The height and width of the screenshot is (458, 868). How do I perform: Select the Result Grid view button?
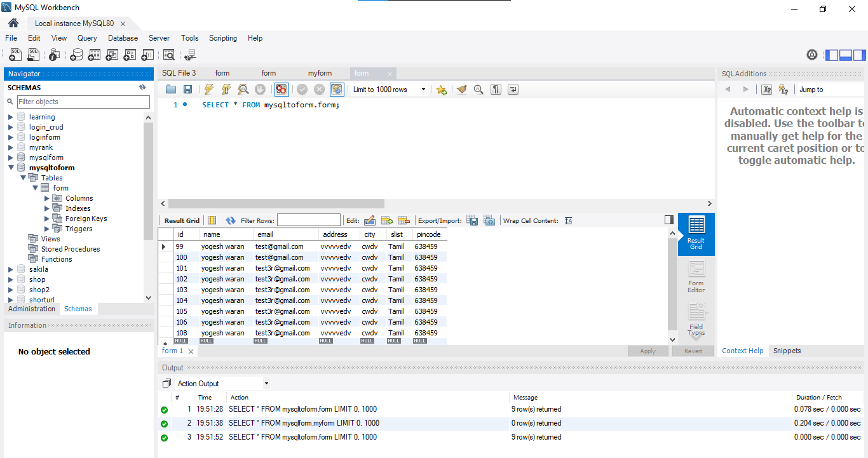(x=696, y=234)
